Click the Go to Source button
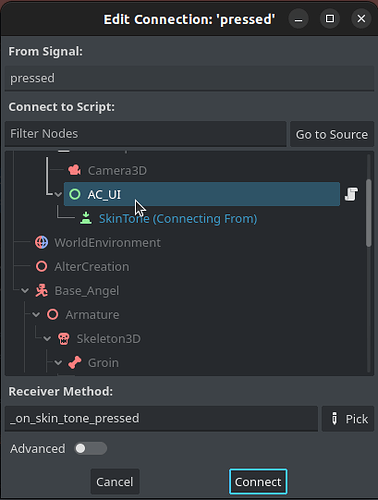 coord(332,134)
